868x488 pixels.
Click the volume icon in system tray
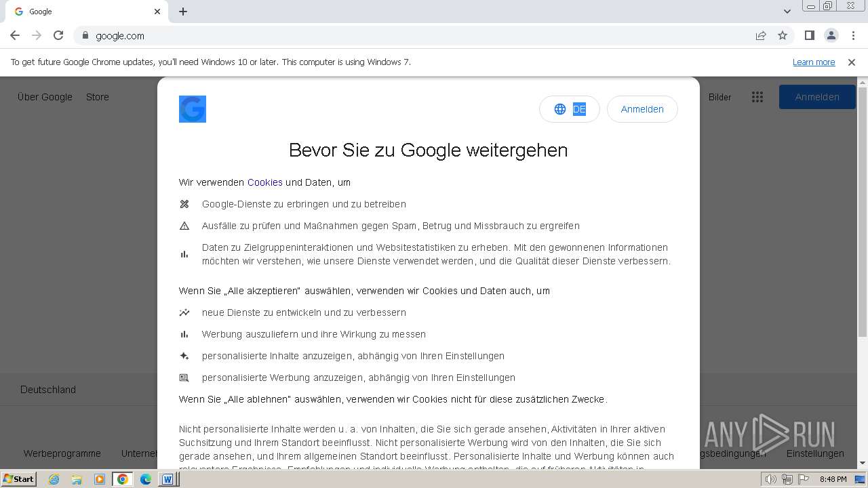click(772, 479)
